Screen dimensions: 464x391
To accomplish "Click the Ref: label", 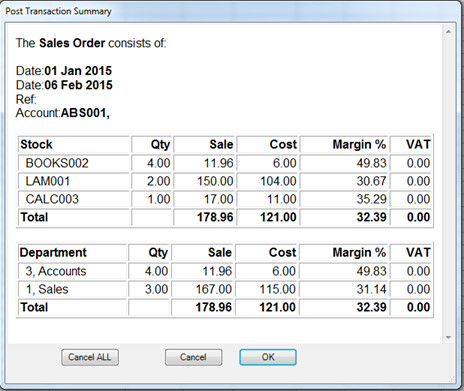I will tap(26, 99).
